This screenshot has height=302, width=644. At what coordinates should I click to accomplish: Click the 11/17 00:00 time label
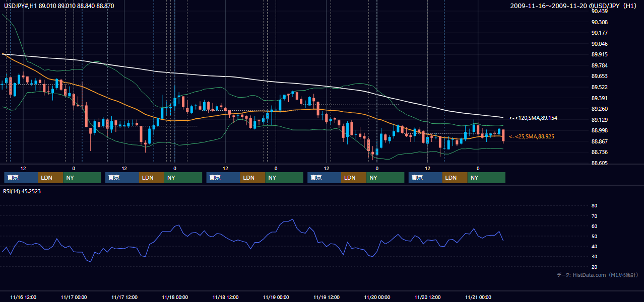[74, 297]
